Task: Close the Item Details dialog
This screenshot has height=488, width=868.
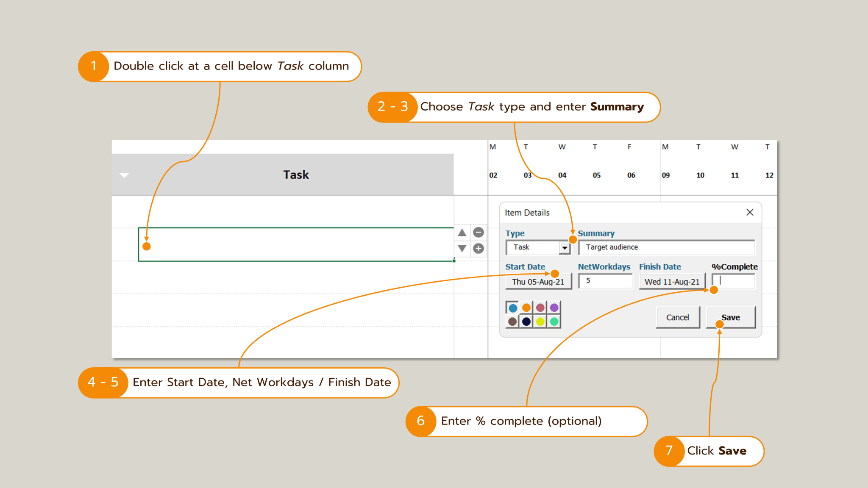Action: [x=750, y=212]
